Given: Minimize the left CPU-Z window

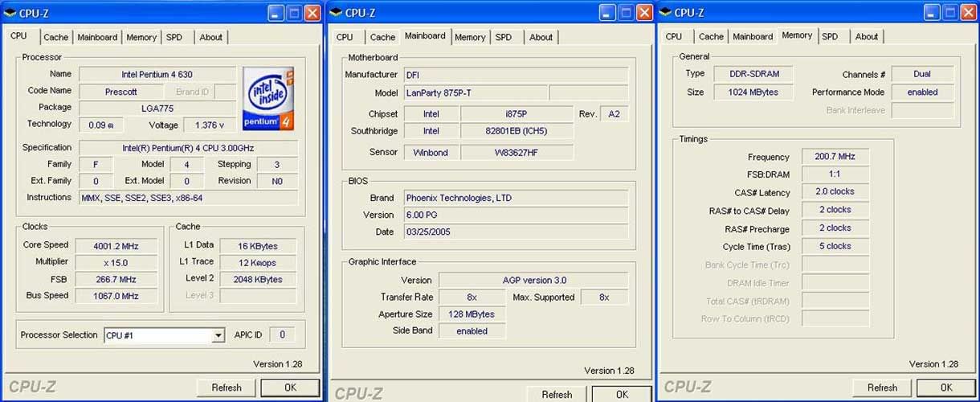Looking at the screenshot, I should click(276, 13).
